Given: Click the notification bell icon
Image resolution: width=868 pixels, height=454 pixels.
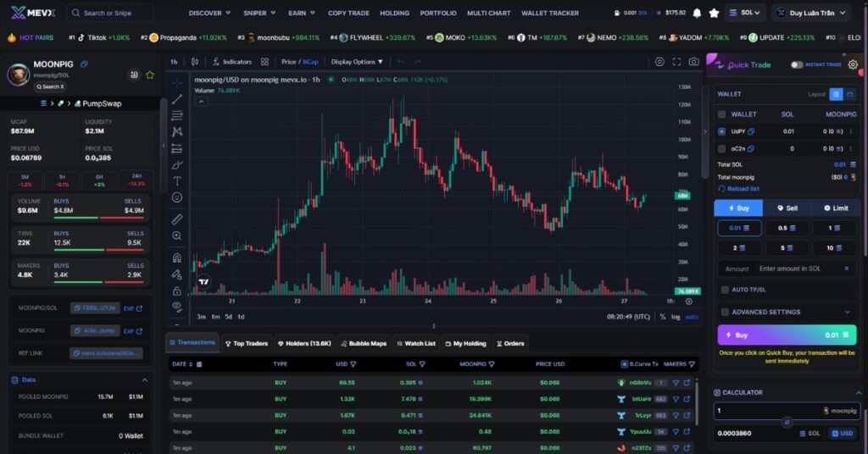Looking at the screenshot, I should [x=697, y=13].
